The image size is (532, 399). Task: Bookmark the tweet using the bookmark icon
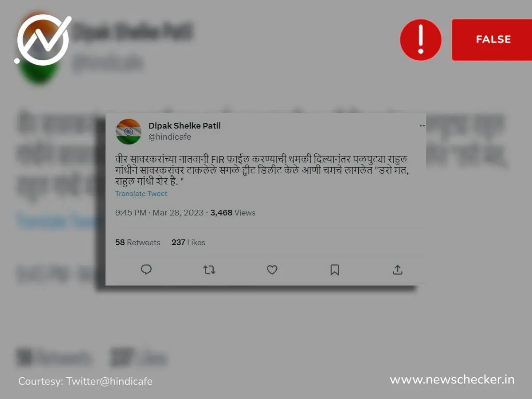click(335, 270)
